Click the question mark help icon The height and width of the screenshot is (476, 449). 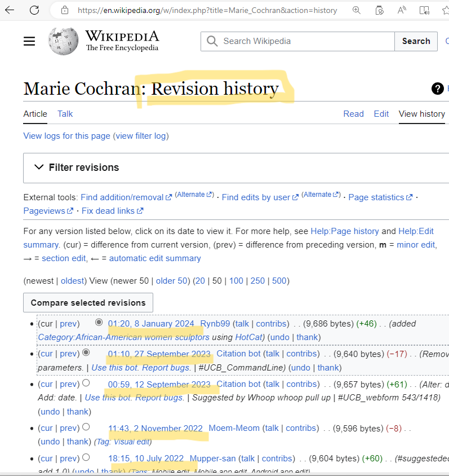click(438, 89)
